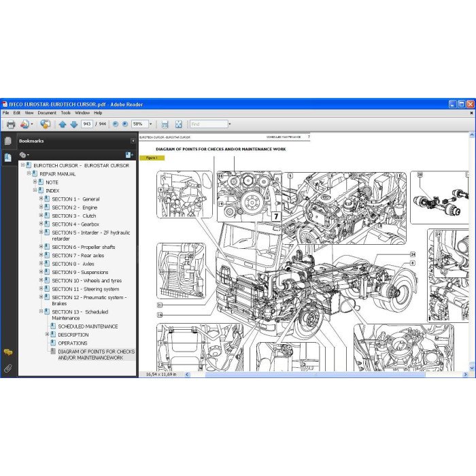Click the zoom percentage field showing 58%
This screenshot has width=476, height=476.
140,124
